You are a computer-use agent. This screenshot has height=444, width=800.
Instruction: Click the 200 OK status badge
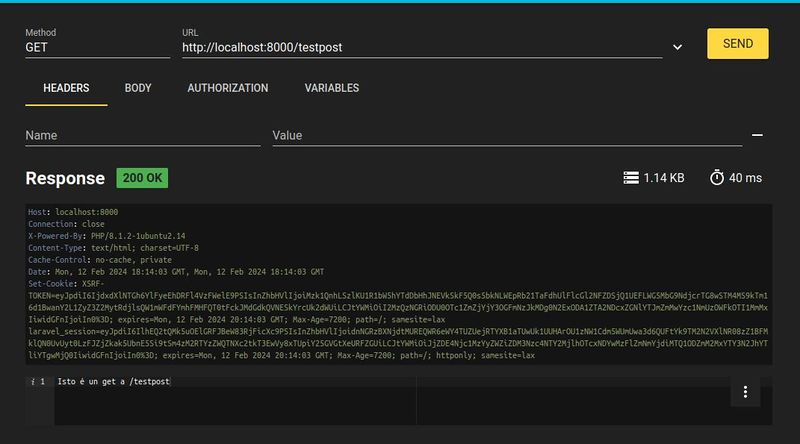[x=142, y=178]
